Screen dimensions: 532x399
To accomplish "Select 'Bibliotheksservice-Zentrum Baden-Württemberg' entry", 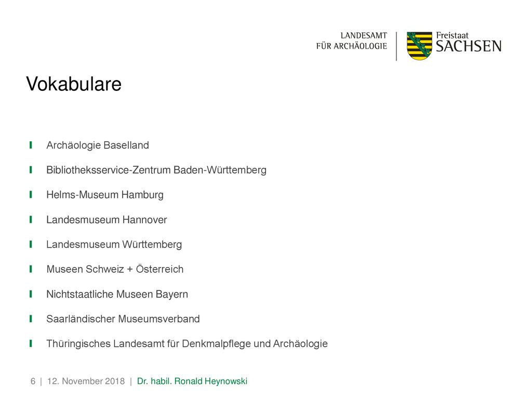I will (156, 170).
